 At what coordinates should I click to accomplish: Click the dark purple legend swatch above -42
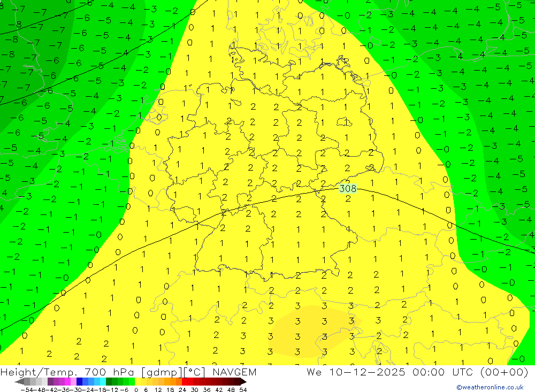pyautogui.click(x=50, y=382)
